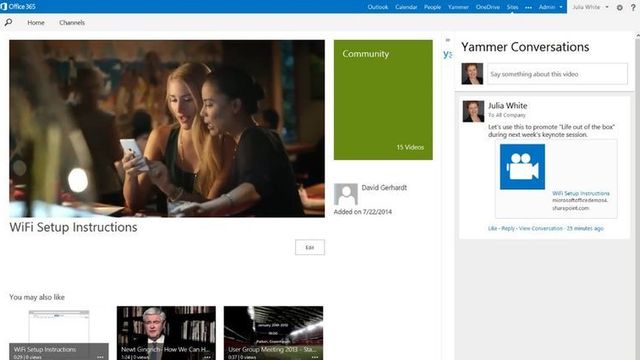Open OneDrive in the top navigation

click(488, 7)
